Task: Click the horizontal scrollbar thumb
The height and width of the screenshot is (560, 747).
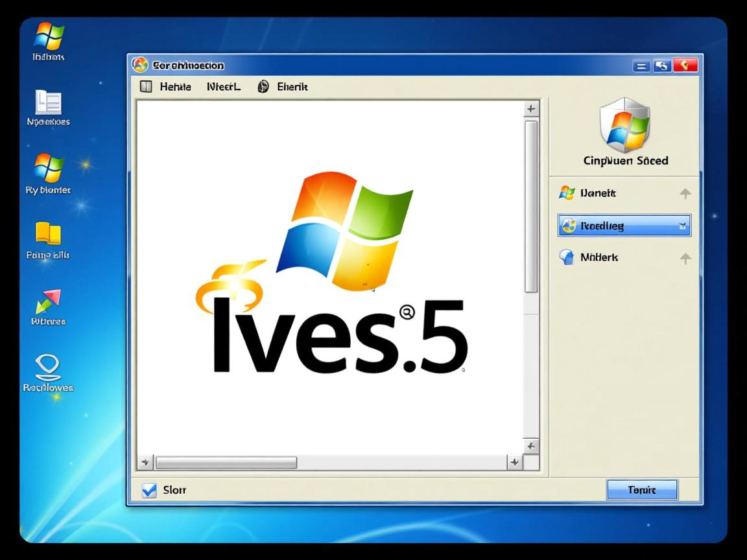Action: click(226, 463)
